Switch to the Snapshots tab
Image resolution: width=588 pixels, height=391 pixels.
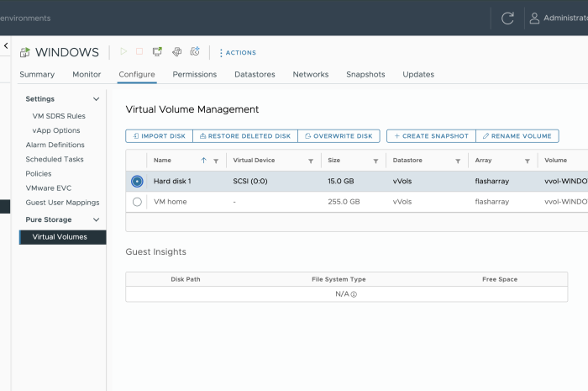coord(365,75)
